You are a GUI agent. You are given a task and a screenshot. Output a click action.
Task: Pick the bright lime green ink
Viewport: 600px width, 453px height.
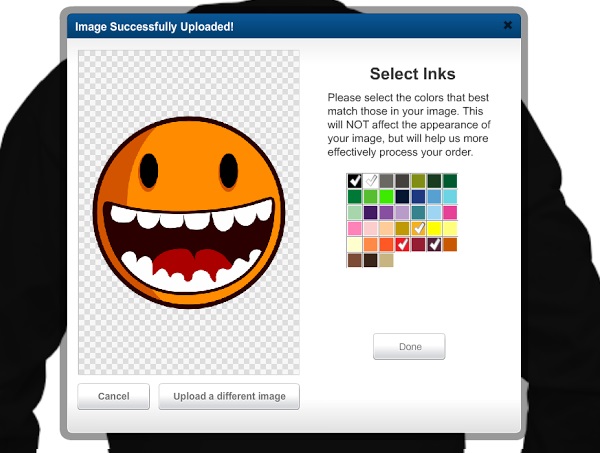387,197
